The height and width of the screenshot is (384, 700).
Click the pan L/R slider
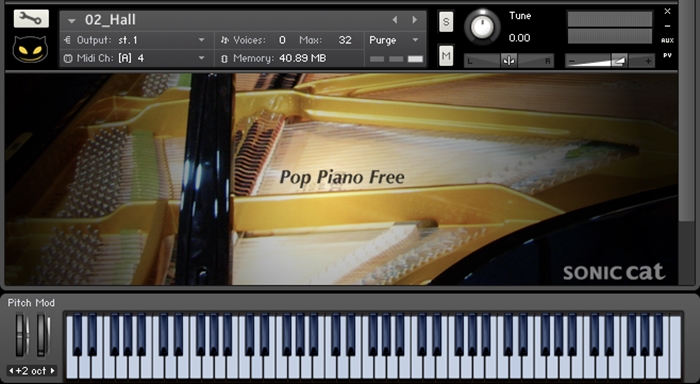point(509,61)
